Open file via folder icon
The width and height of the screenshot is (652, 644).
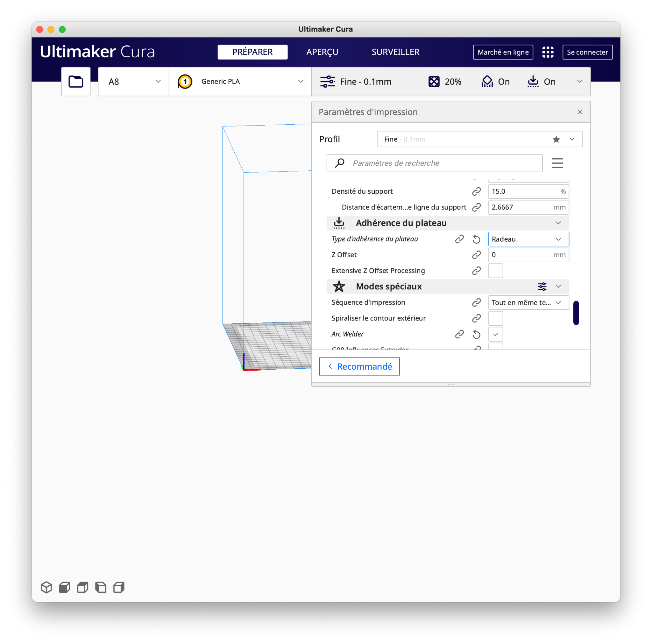coord(75,81)
